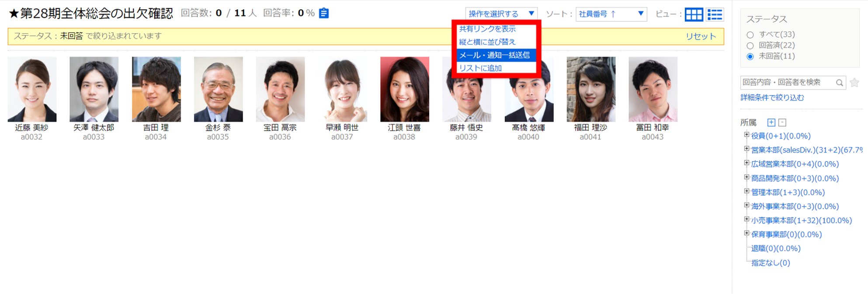Click the clipboard icon beside response rate
868x294 pixels.
click(x=324, y=13)
